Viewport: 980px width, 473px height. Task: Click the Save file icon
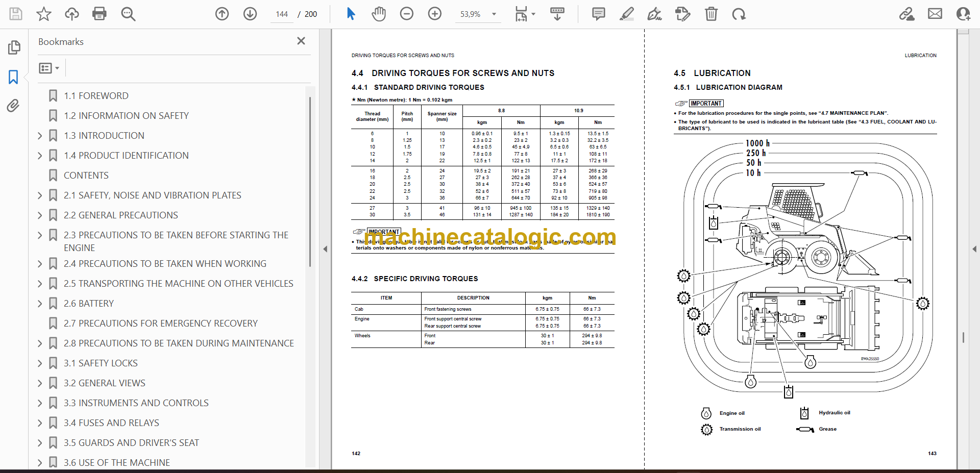click(x=16, y=14)
